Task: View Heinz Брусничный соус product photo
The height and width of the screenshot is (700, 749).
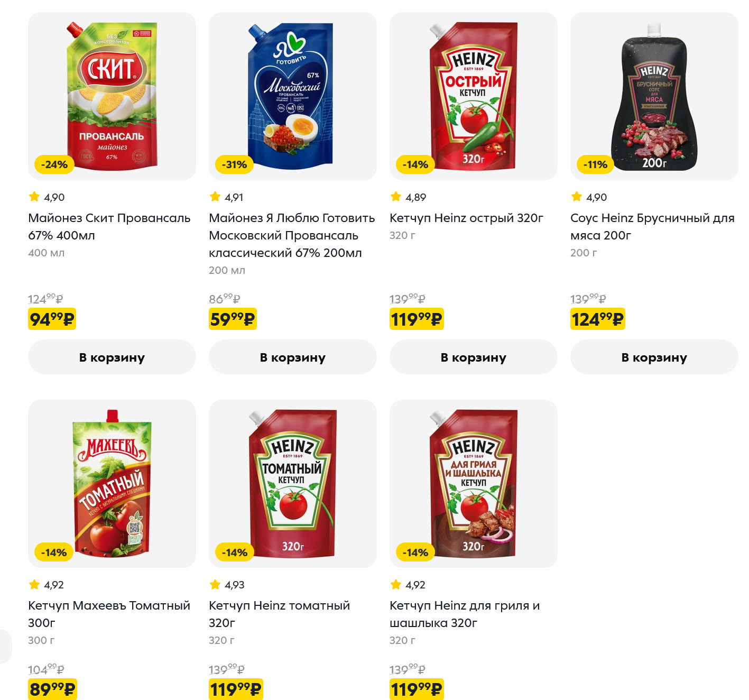Action: 654,96
